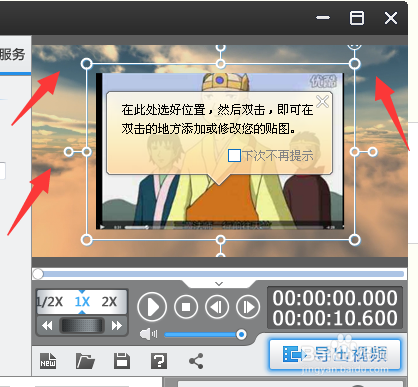This screenshot has height=387, width=418.
Task: Click the volume slider track
Action: point(202,334)
